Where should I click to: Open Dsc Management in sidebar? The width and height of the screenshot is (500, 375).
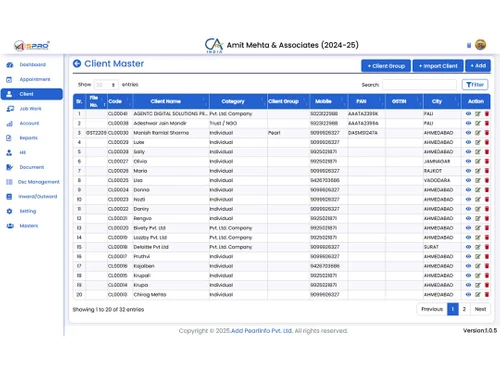point(32,182)
